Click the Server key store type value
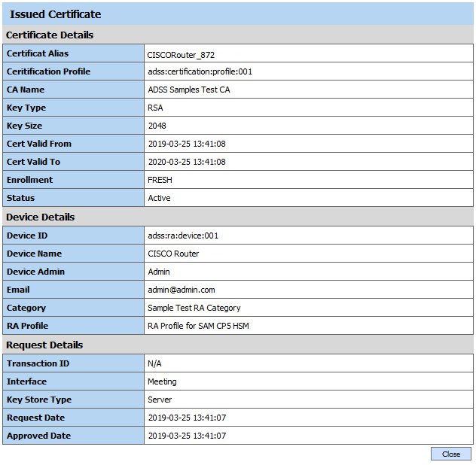The image size is (476, 465). [160, 400]
